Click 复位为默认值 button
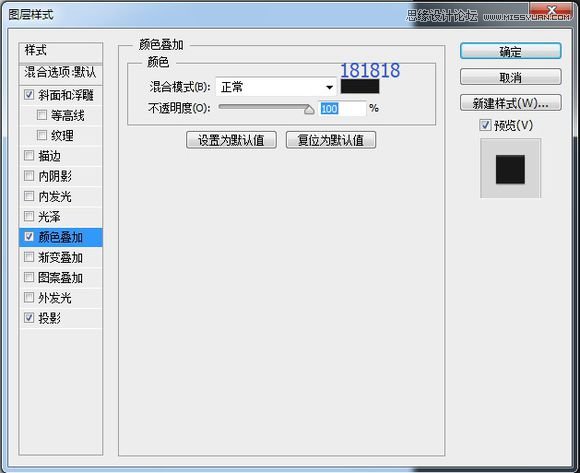Viewport: 580px width, 473px height. pyautogui.click(x=331, y=140)
